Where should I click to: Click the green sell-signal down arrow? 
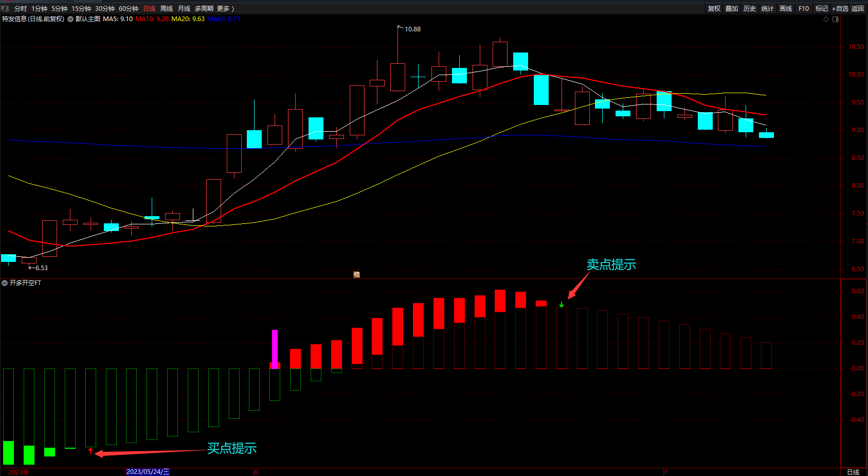[562, 305]
